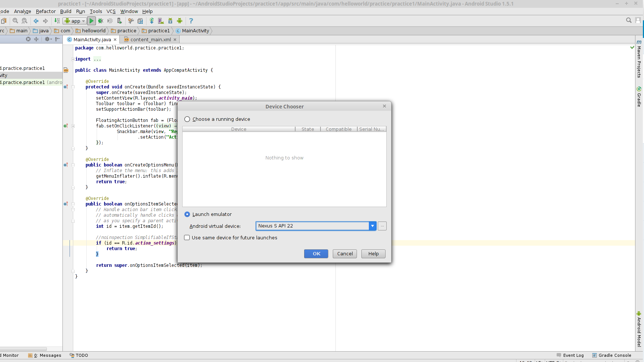
Task: Select Choose a running device option
Action: tap(187, 119)
